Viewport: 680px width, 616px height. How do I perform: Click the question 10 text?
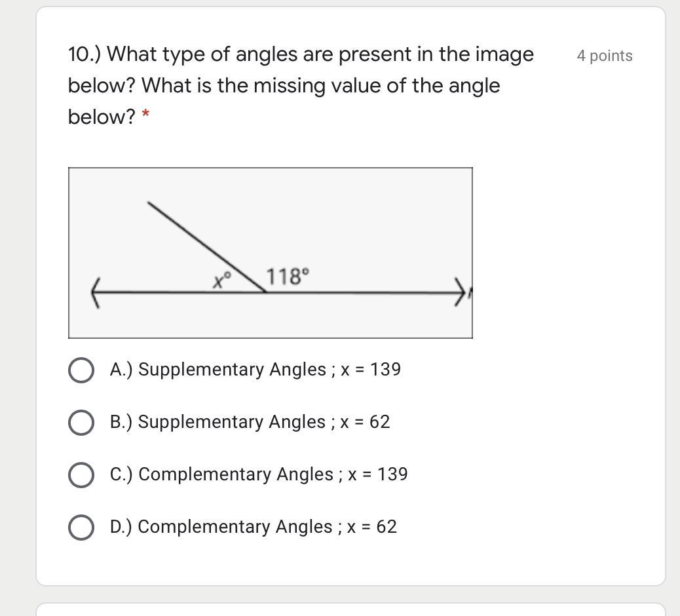pyautogui.click(x=301, y=85)
